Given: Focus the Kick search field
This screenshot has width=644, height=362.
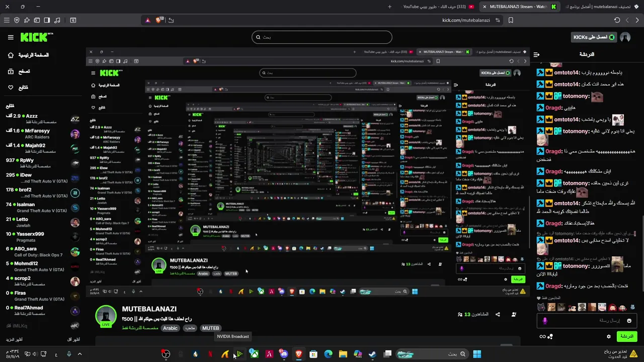Looking at the screenshot, I should 322,37.
